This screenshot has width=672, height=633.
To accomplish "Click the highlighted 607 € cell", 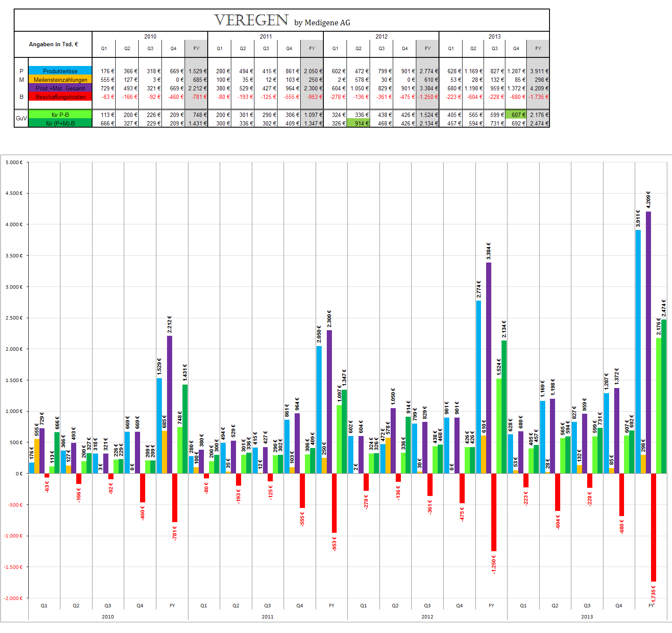I will click(516, 114).
